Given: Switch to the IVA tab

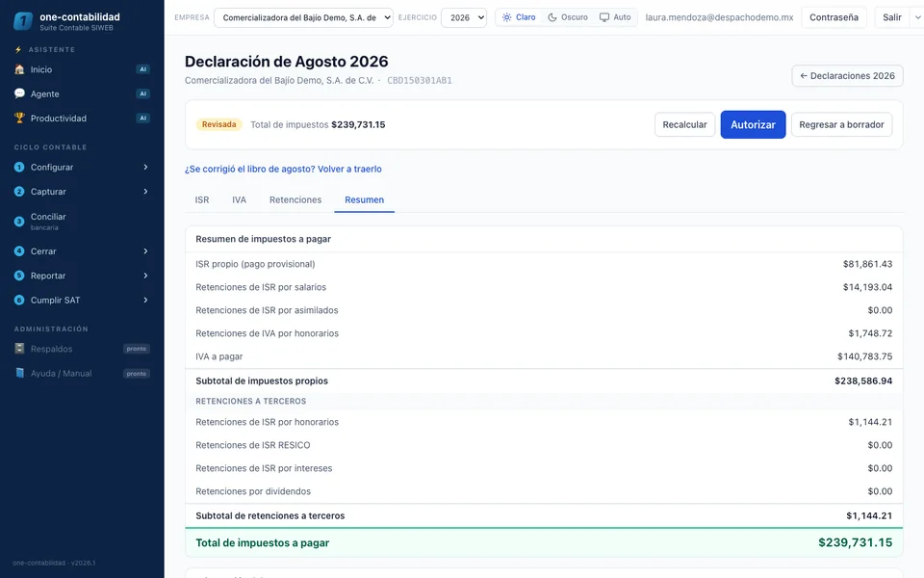Looking at the screenshot, I should pyautogui.click(x=240, y=200).
